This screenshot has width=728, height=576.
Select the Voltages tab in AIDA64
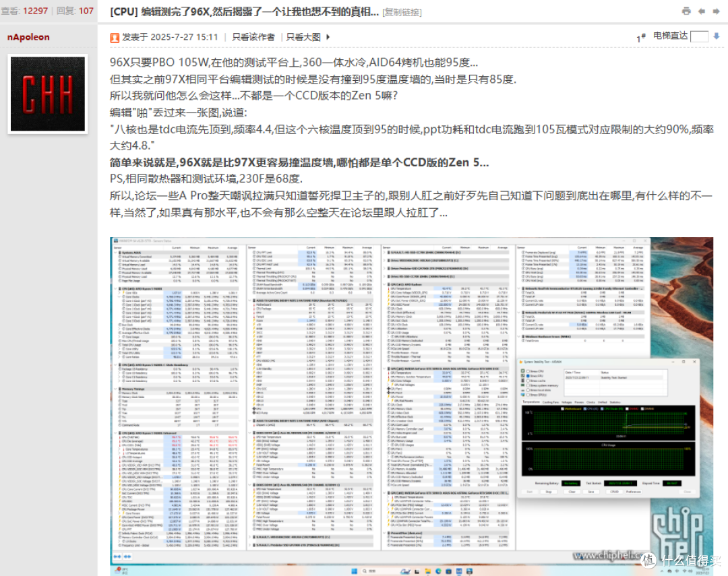566,402
